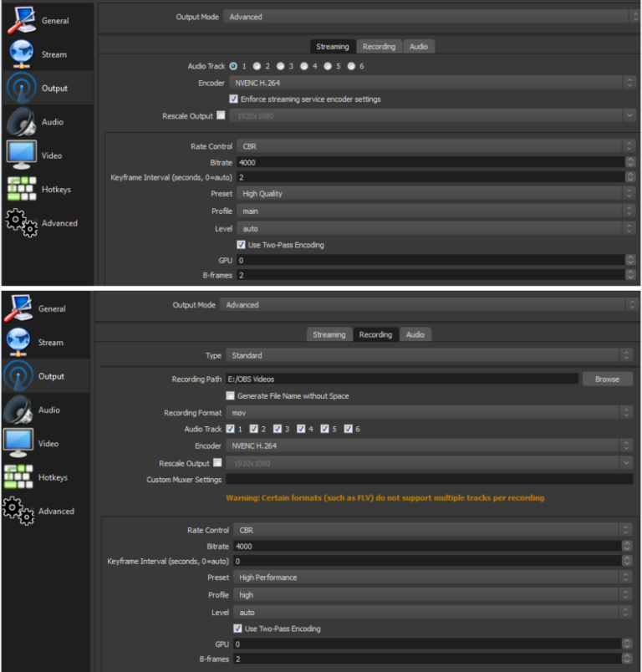
Task: Switch to Recording tab in bottom panel
Action: 375,334
